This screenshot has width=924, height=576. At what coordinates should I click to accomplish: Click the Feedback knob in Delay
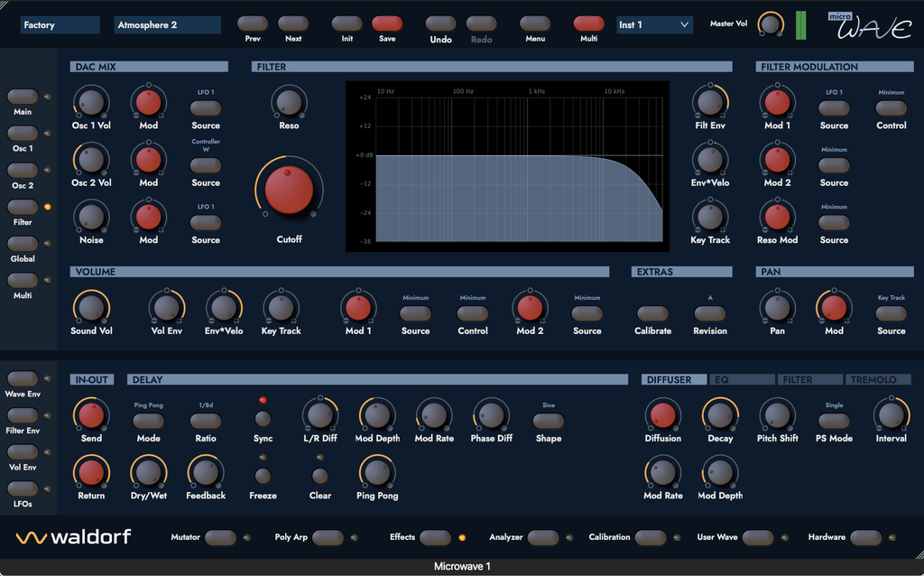[x=206, y=471]
